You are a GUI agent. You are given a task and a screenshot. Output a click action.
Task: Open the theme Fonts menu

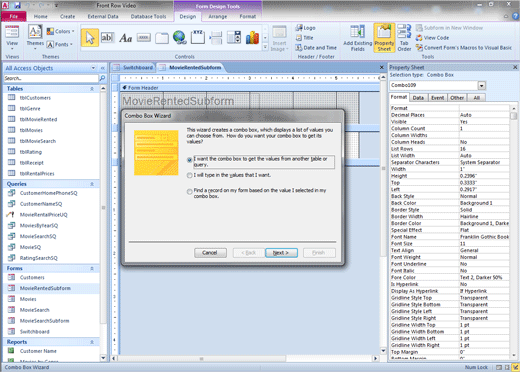coord(59,44)
